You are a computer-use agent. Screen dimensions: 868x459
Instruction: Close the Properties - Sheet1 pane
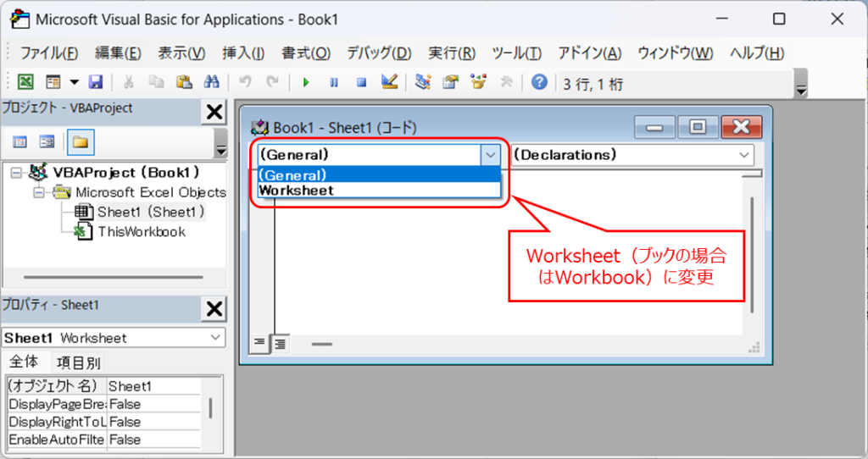point(214,309)
